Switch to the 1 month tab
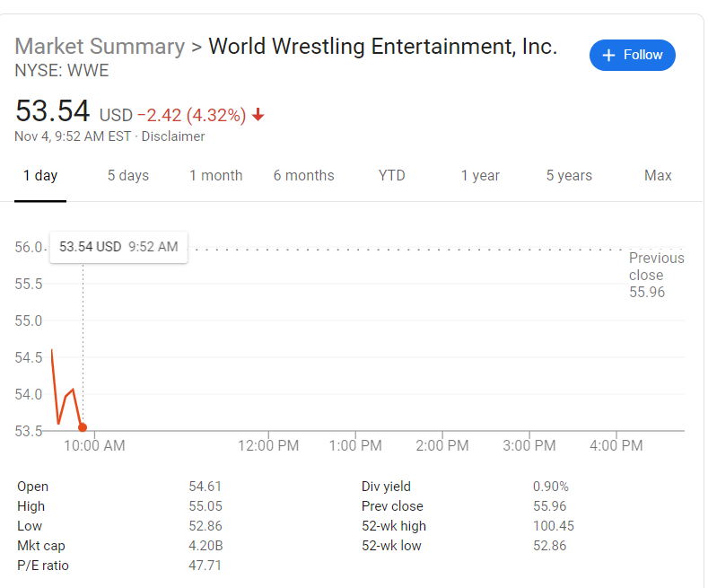The width and height of the screenshot is (708, 588). pyautogui.click(x=215, y=176)
